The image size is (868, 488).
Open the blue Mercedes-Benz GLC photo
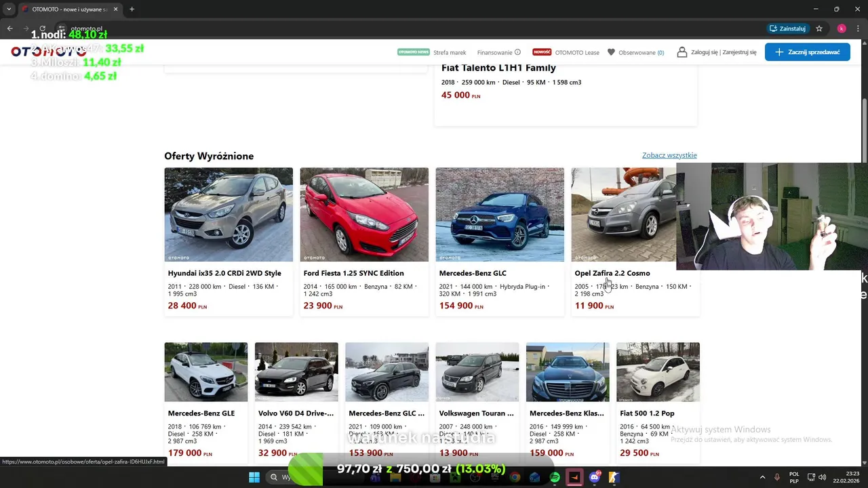[x=500, y=214]
